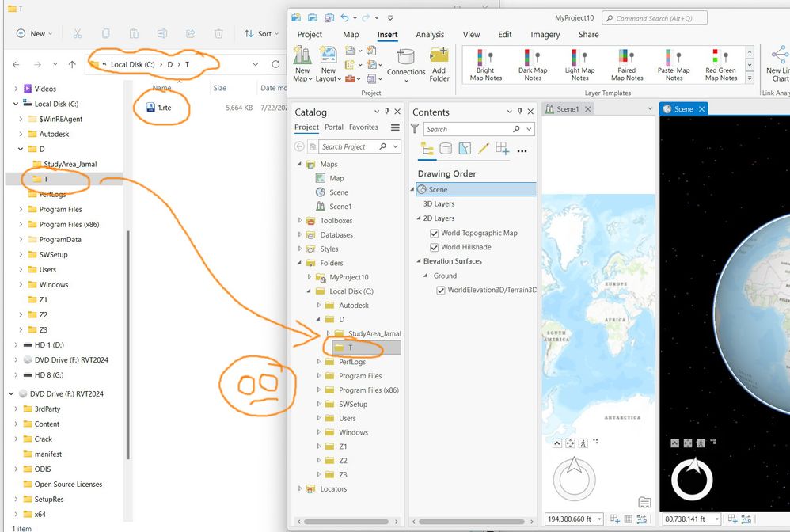
Task: Choose the Pastel Map Notes layer template
Action: click(674, 65)
